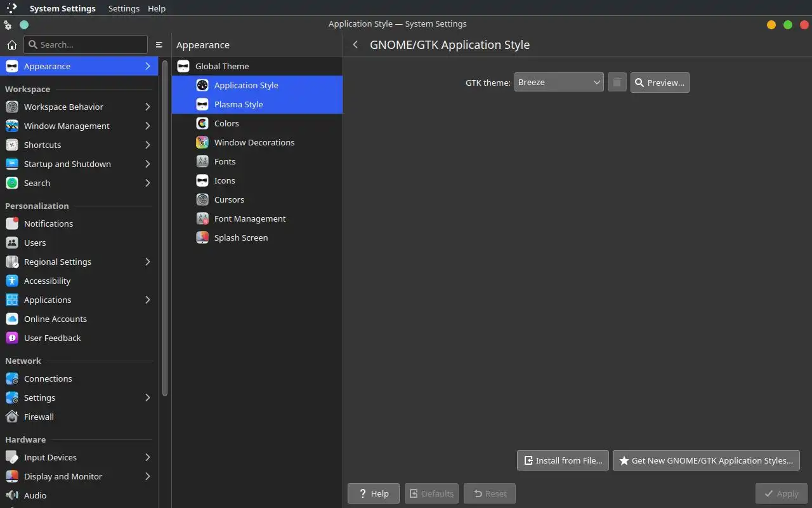Click the Window Decorations icon
The width and height of the screenshot is (812, 508).
202,142
